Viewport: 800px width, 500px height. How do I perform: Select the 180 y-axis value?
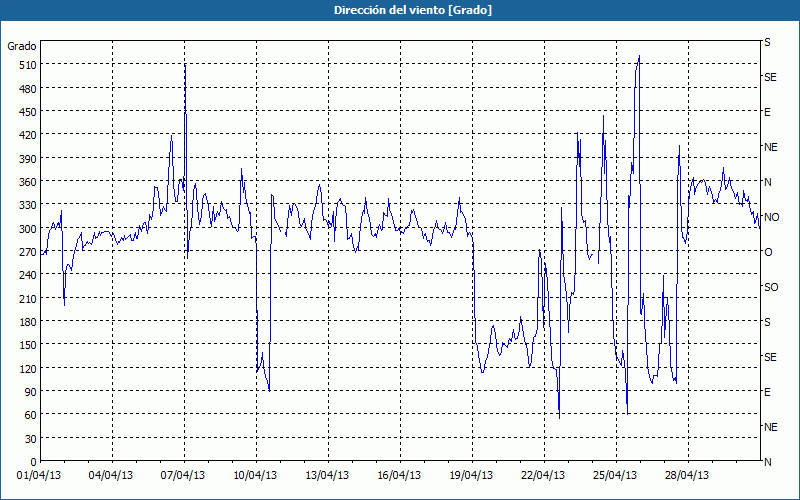click(28, 322)
